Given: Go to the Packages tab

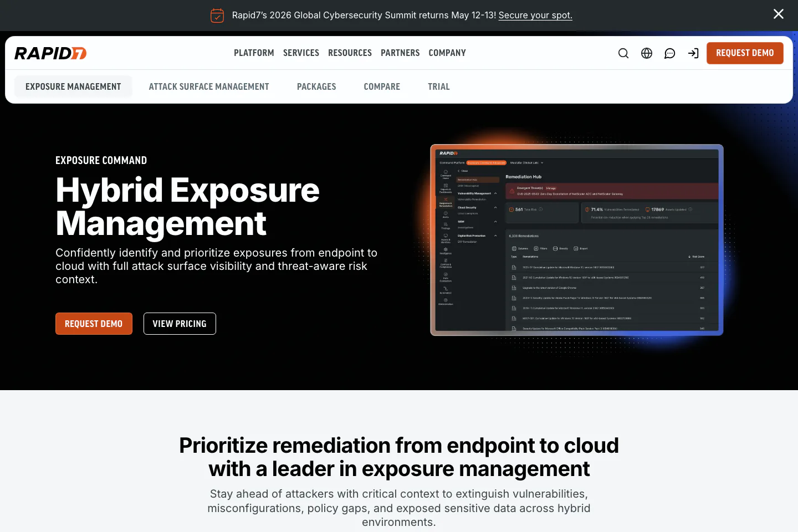Looking at the screenshot, I should pyautogui.click(x=316, y=87).
